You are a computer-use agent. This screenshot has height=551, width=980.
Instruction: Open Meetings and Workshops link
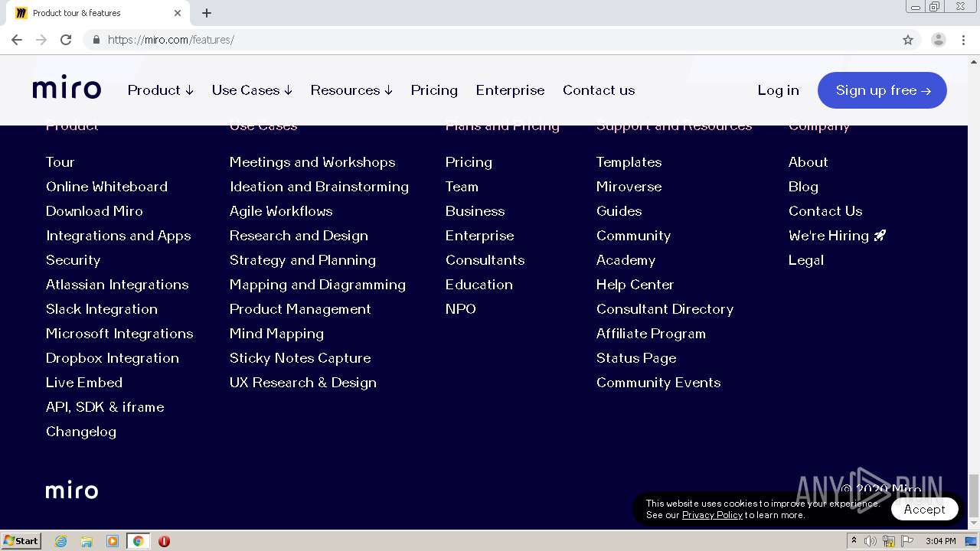(x=312, y=162)
